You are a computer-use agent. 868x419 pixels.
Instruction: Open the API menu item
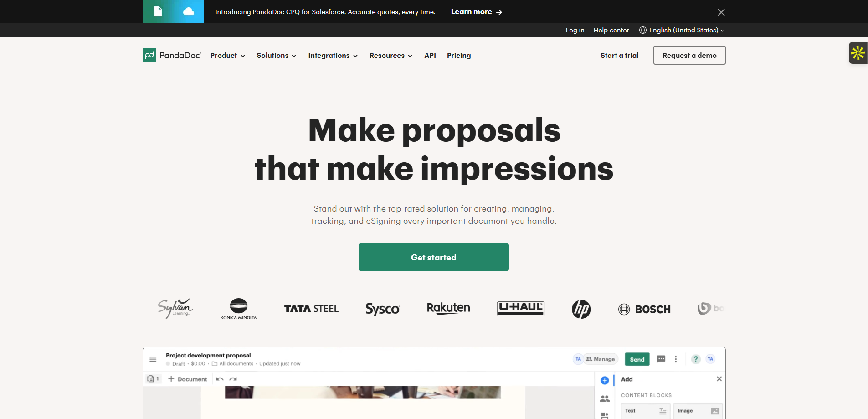click(430, 56)
